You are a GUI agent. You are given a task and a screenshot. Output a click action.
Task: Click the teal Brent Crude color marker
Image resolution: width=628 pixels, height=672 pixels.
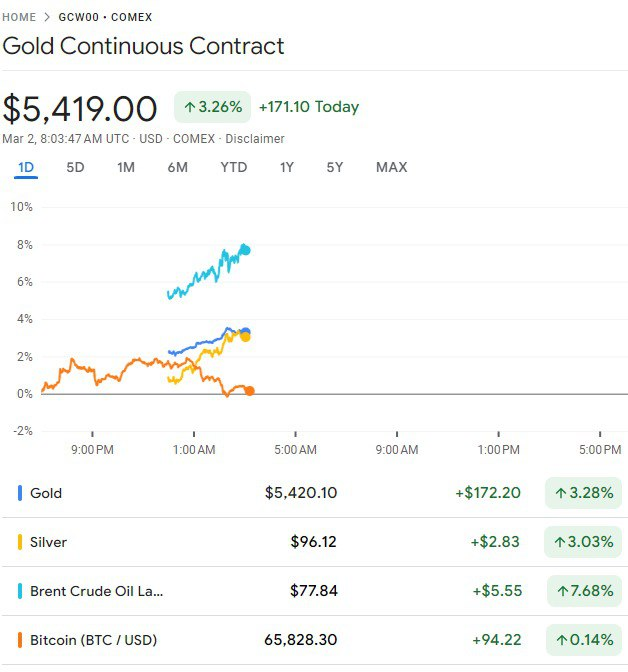[20, 591]
